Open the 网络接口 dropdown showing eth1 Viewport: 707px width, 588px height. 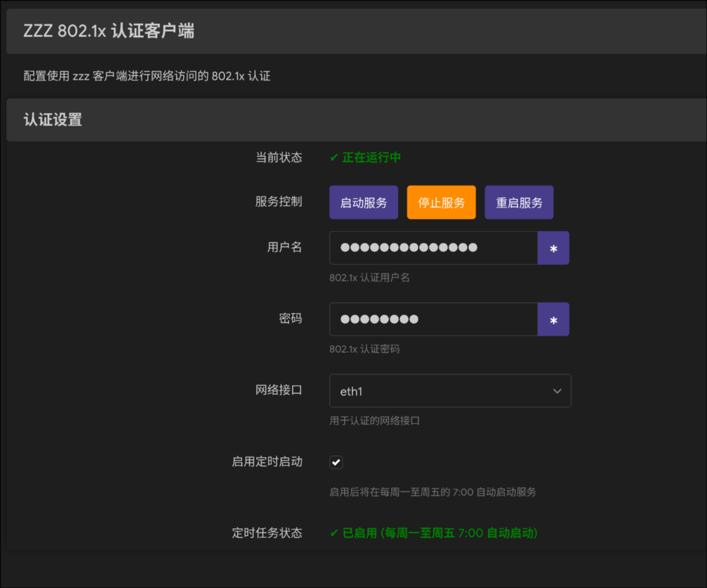click(443, 391)
